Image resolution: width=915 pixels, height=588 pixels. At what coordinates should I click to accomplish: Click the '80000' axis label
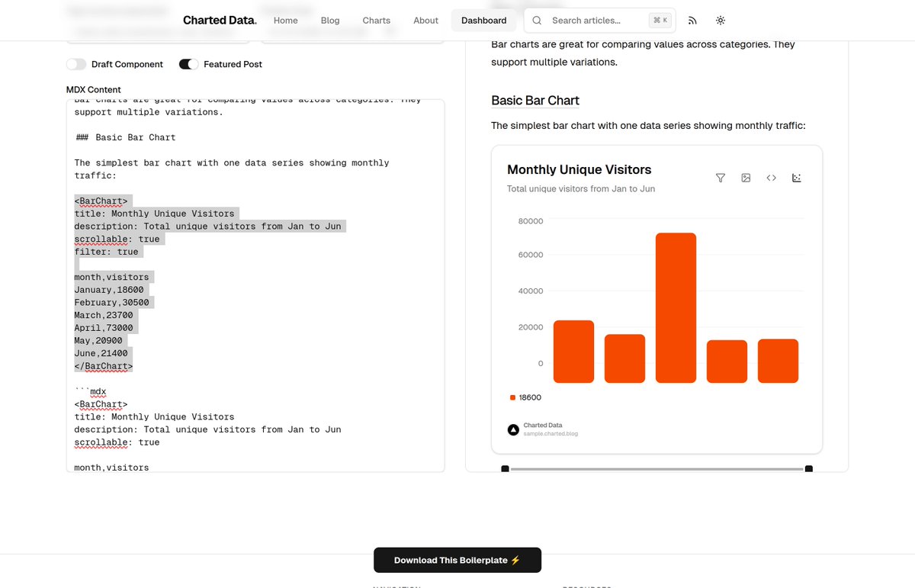click(531, 221)
